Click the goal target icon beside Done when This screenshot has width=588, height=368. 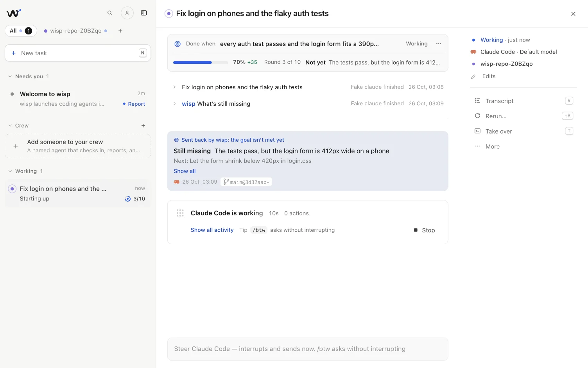tap(177, 44)
